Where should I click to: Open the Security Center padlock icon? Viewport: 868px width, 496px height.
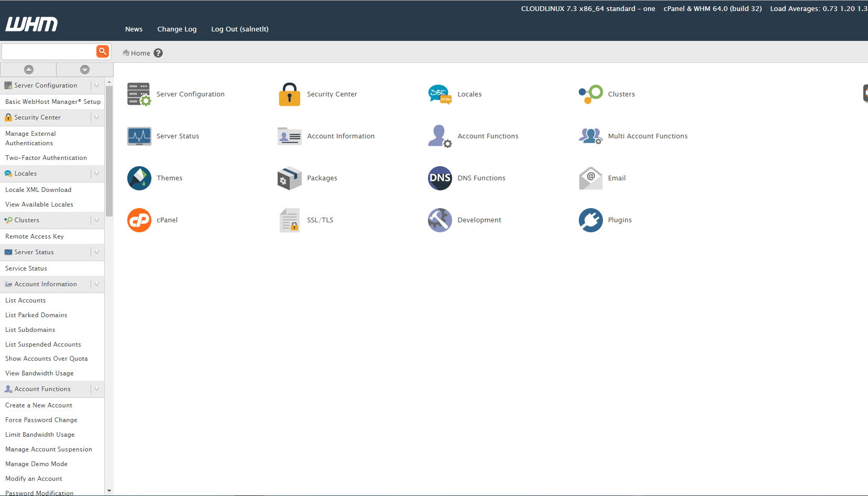click(289, 94)
